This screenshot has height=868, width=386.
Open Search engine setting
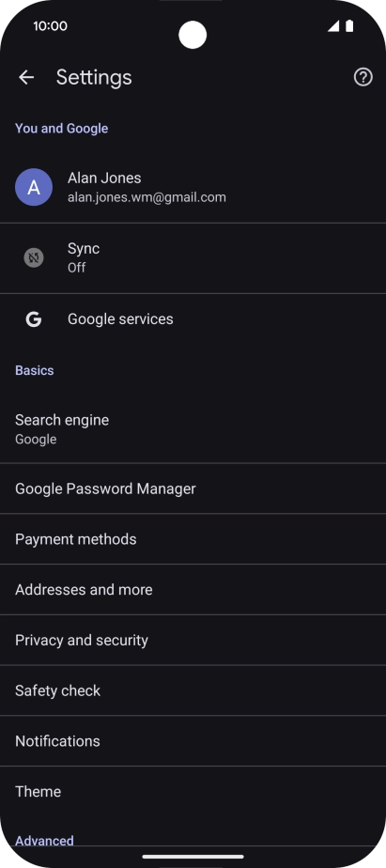coord(193,429)
